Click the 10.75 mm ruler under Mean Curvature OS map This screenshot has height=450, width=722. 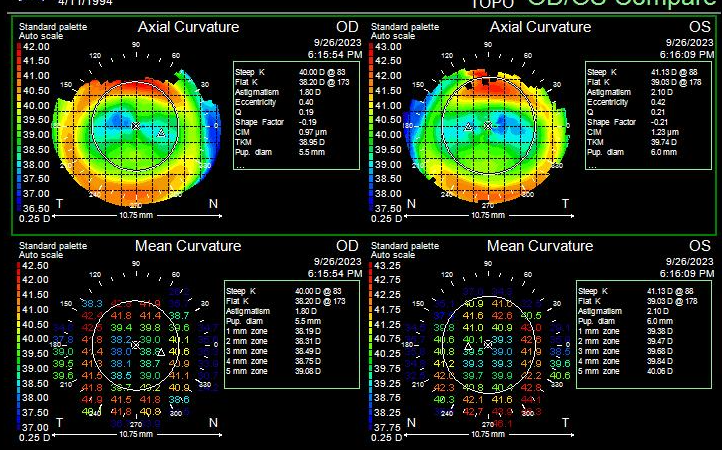point(488,434)
